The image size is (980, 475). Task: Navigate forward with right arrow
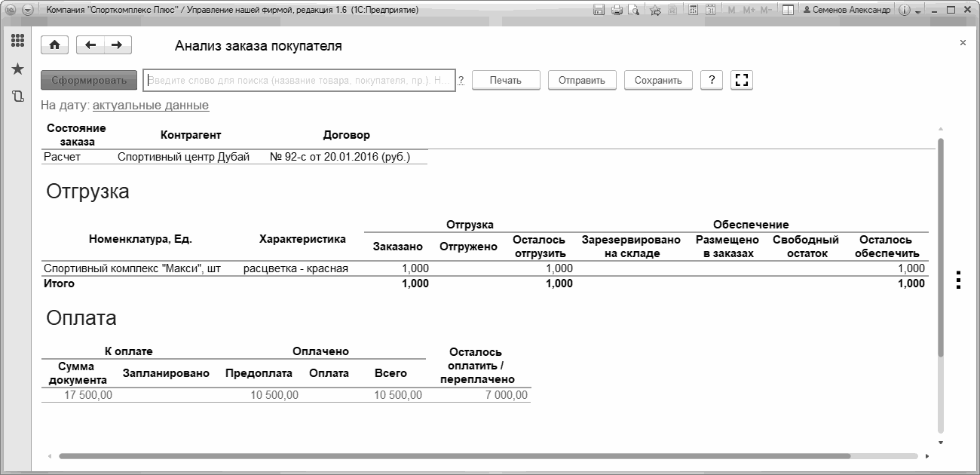(x=118, y=45)
